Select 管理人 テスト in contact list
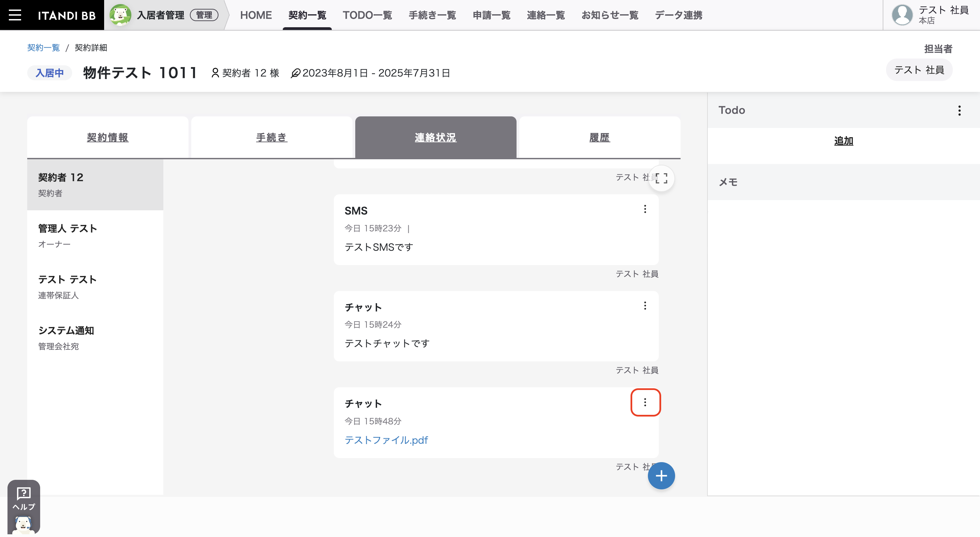980x537 pixels. click(95, 235)
